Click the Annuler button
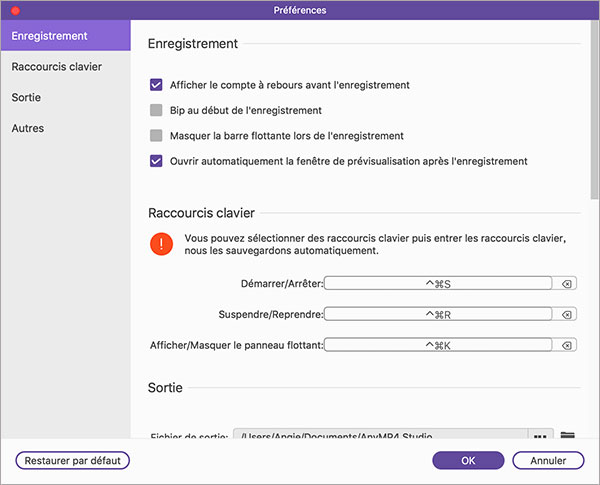600x485 pixels. (548, 461)
